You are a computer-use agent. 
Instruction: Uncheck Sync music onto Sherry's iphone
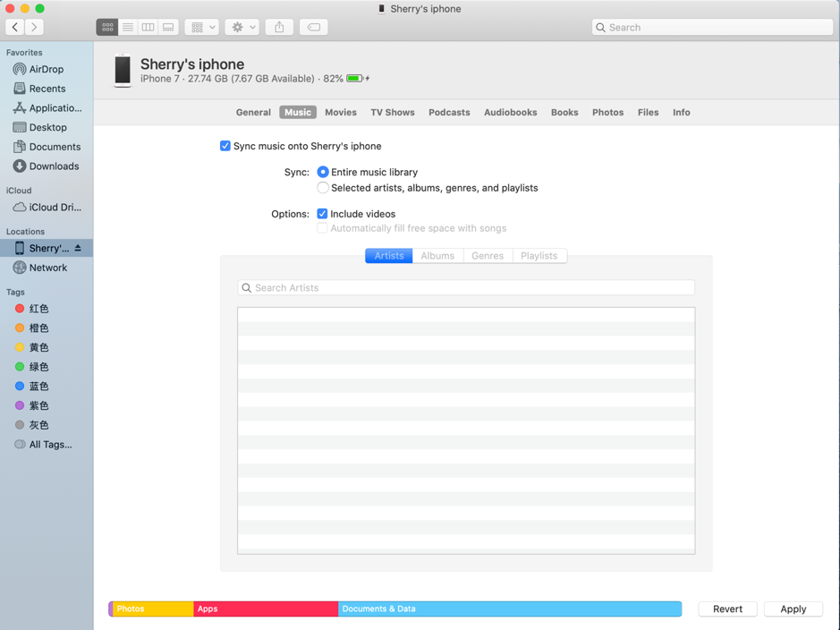click(x=225, y=146)
